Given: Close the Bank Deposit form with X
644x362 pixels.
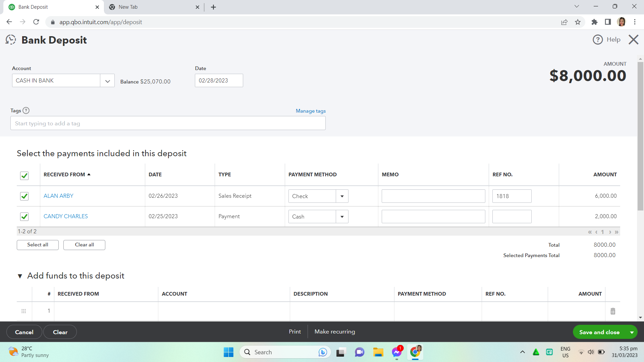Looking at the screenshot, I should 633,40.
